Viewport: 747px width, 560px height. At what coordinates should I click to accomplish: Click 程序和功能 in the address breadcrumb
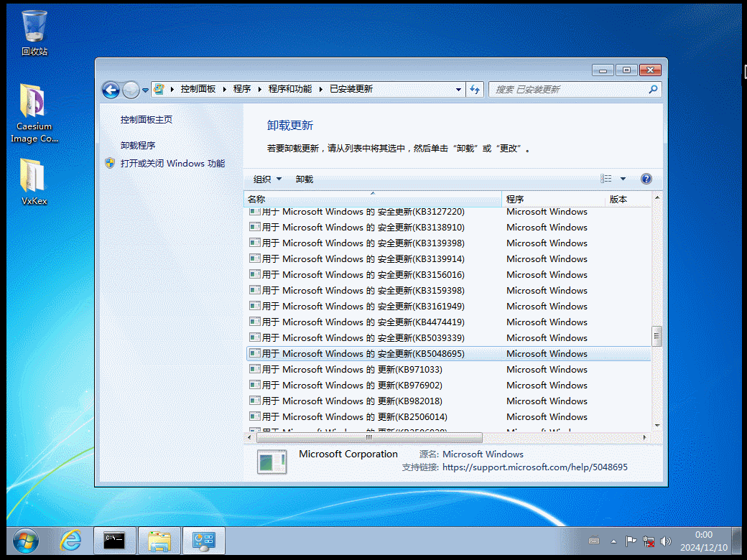click(290, 89)
